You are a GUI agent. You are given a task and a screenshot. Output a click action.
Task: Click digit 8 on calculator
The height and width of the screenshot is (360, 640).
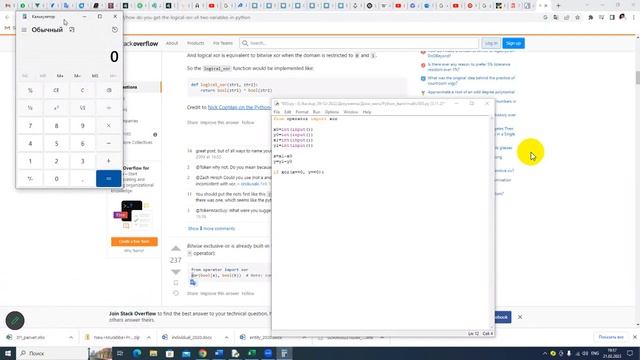56,126
